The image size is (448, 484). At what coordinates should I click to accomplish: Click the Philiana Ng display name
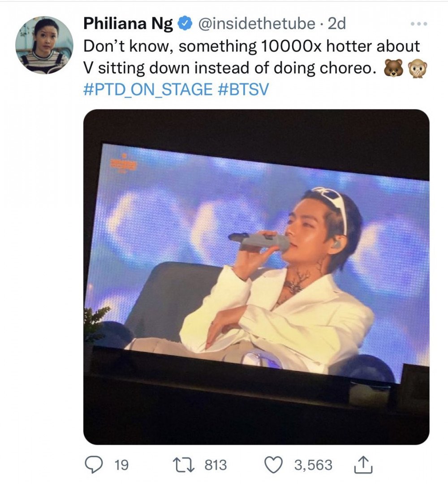(129, 24)
